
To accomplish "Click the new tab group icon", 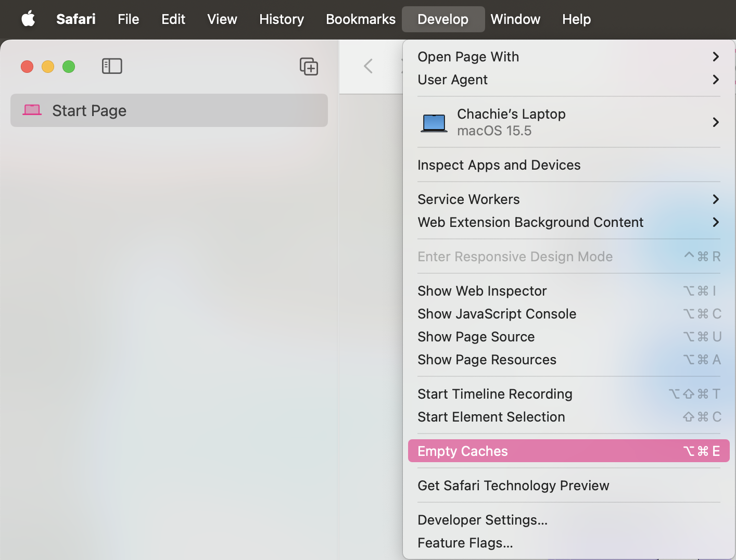I will click(309, 66).
